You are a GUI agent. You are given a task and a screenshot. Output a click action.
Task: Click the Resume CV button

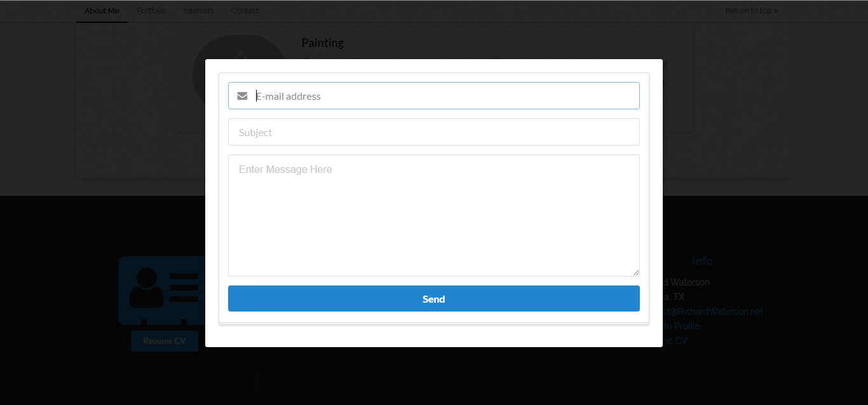point(164,341)
